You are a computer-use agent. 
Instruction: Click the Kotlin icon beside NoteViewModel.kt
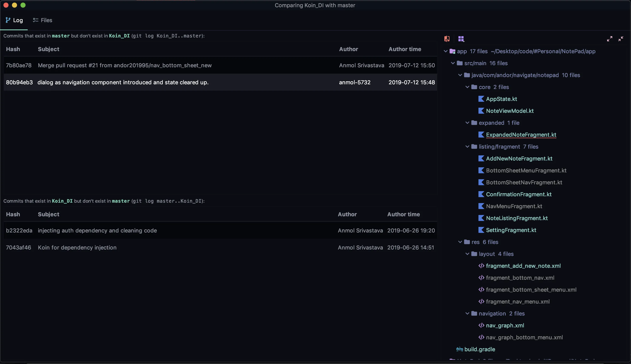click(x=481, y=111)
